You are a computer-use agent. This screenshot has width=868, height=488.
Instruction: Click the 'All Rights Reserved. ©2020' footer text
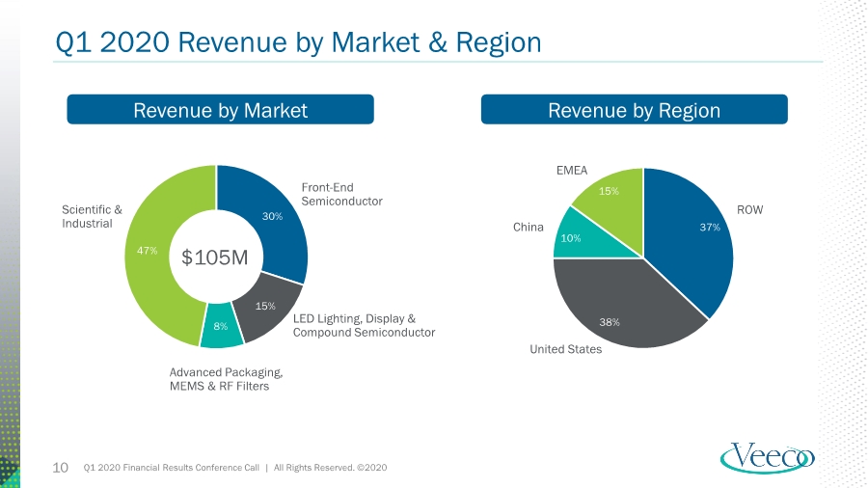click(x=331, y=468)
